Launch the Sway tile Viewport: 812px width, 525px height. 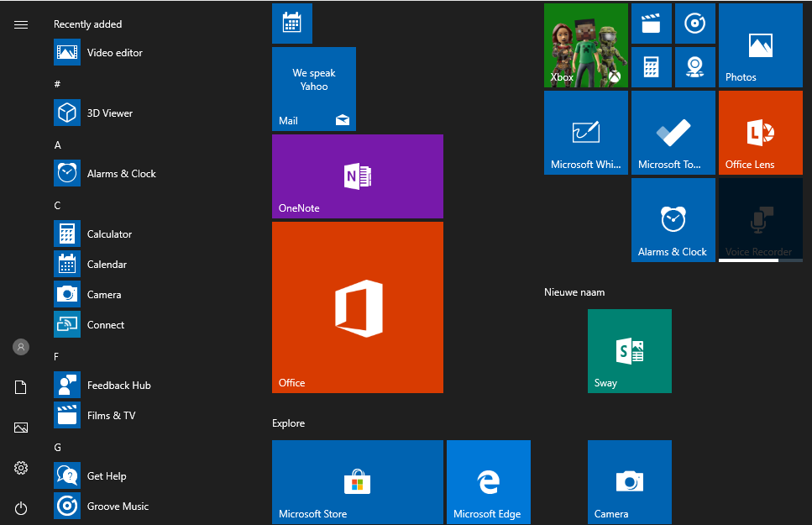(x=630, y=351)
